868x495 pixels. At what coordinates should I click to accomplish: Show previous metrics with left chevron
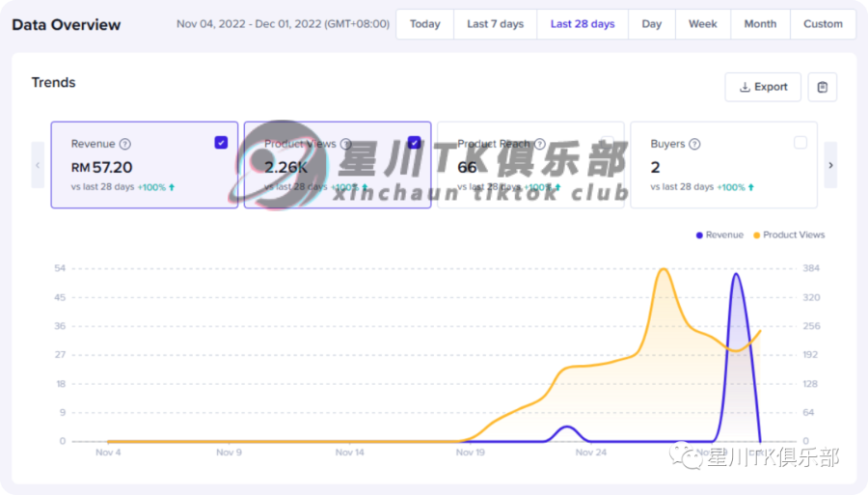(x=38, y=165)
